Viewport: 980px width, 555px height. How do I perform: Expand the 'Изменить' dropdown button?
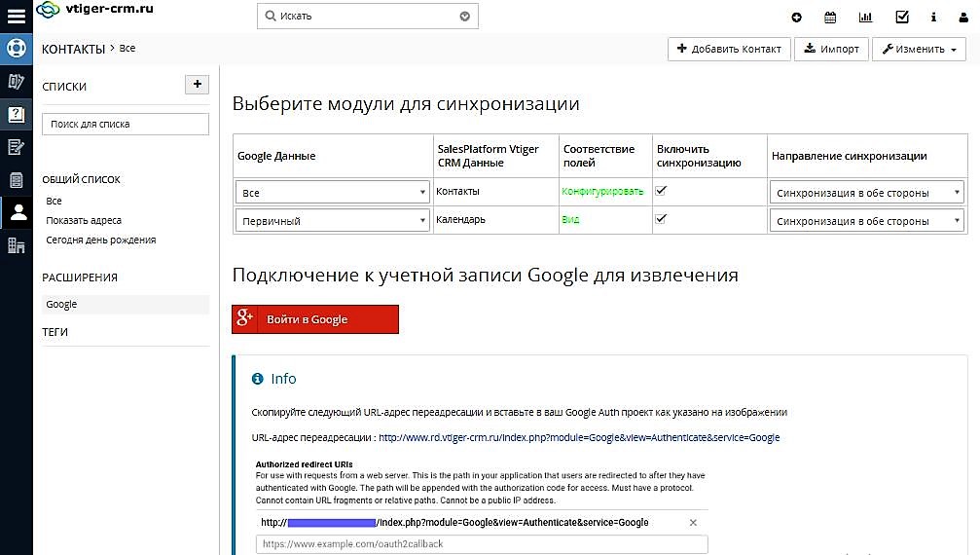click(920, 49)
